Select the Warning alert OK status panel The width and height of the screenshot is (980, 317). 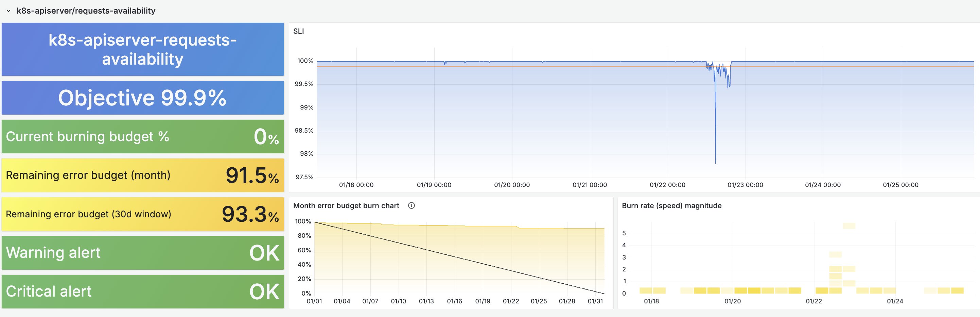[x=143, y=253]
